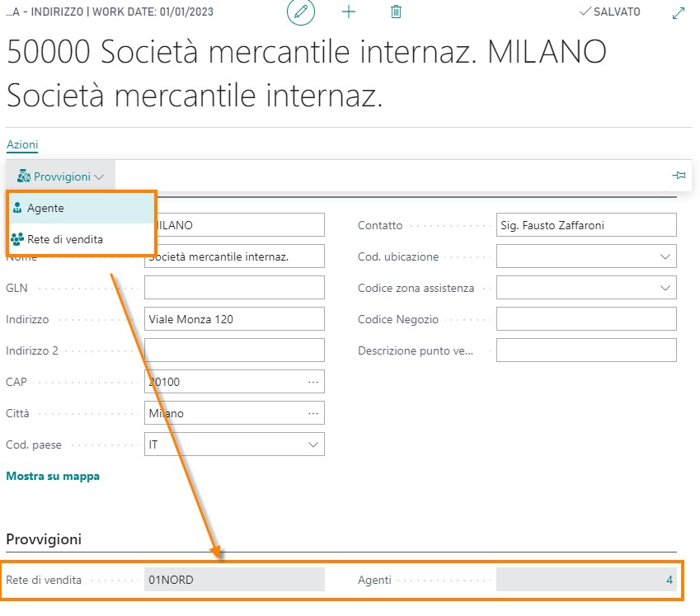Click the Mostra su mappa link

point(53,476)
